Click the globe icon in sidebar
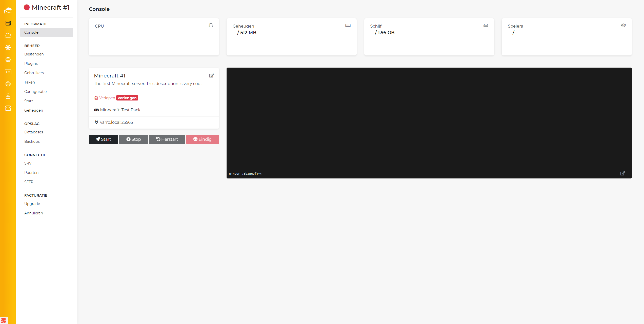 8,60
